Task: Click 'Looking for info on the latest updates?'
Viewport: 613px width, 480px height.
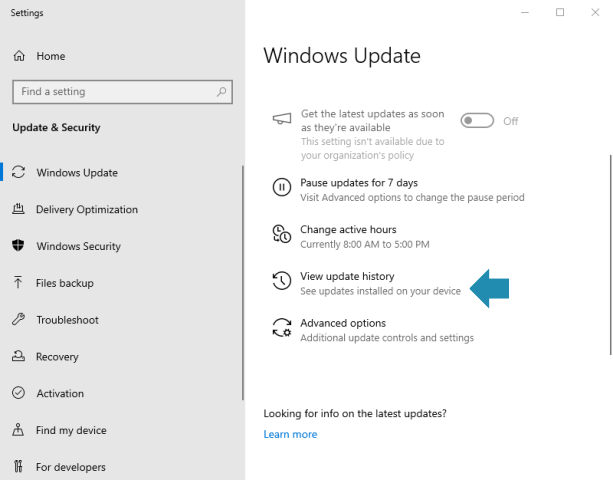Action: (355, 414)
